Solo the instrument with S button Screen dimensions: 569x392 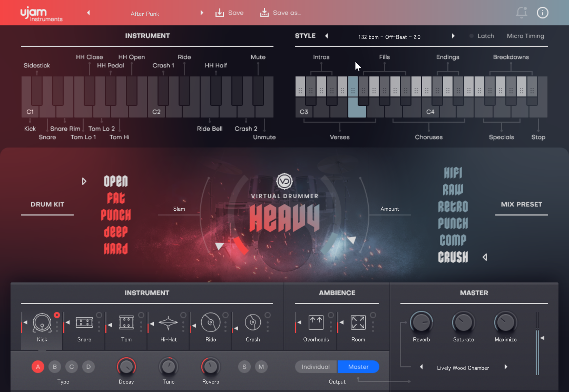coord(244,367)
